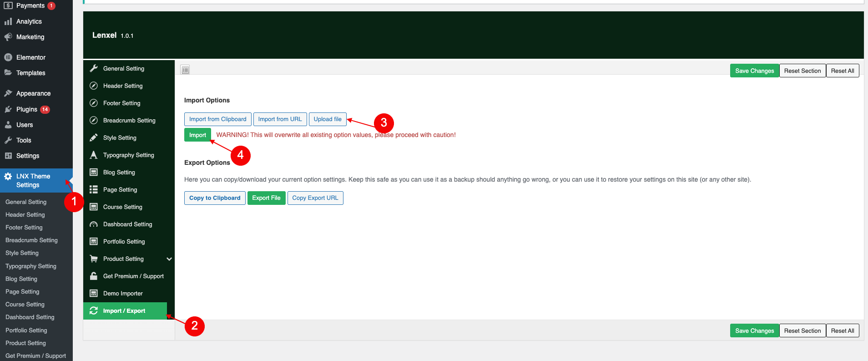Viewport: 868px width, 361px height.
Task: Click top Save Changes button
Action: click(x=754, y=71)
